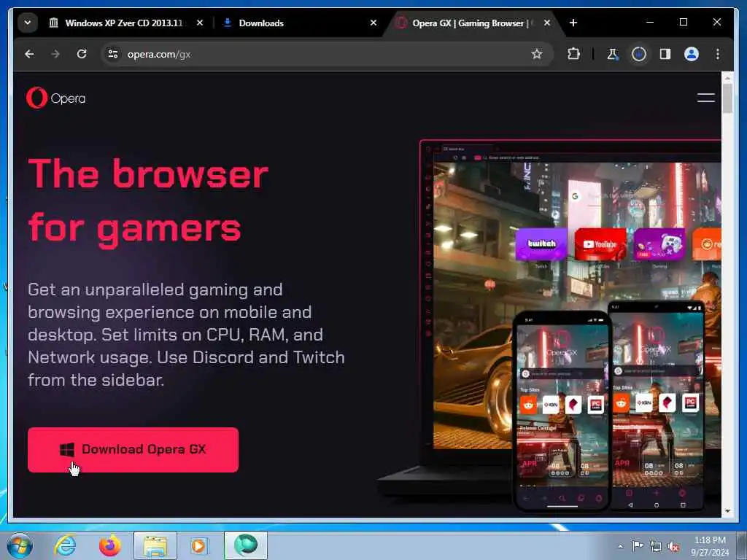747x560 pixels.
Task: Open the taskbar clock showing 1:18 PM
Action: (710, 546)
